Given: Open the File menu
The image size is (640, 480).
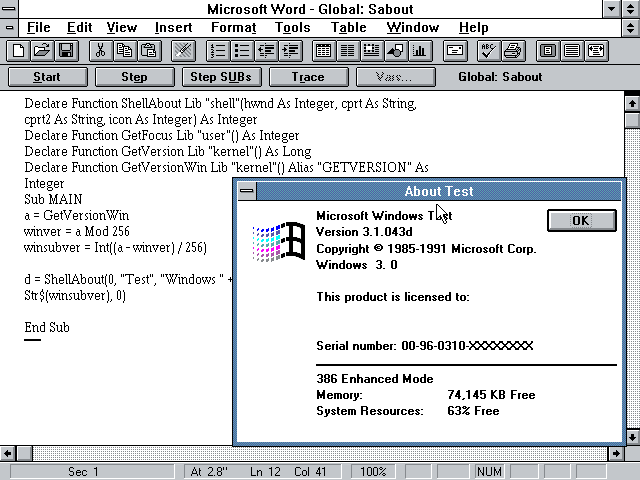Looking at the screenshot, I should point(39,28).
